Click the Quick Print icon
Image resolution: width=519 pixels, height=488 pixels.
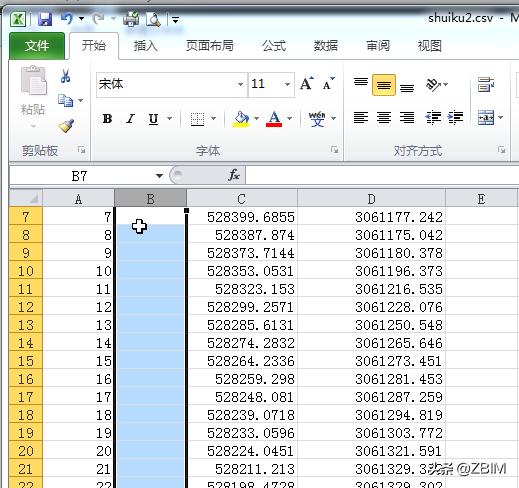(x=131, y=19)
